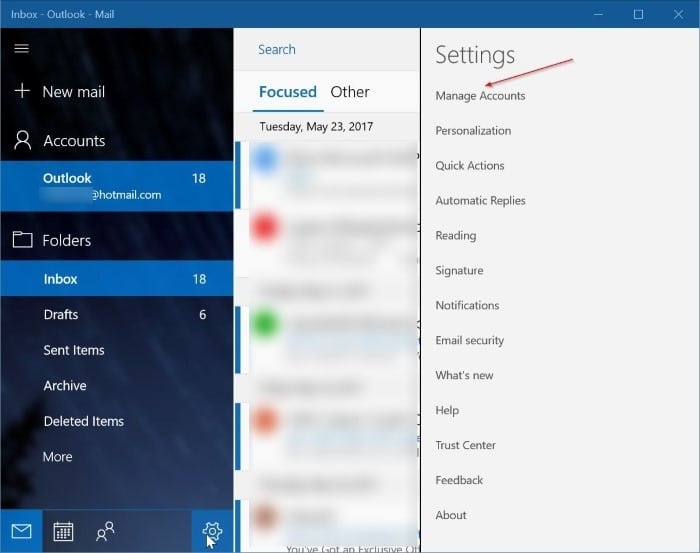Viewport: 700px width, 553px height.
Task: Open Email security settings
Action: pyautogui.click(x=470, y=341)
